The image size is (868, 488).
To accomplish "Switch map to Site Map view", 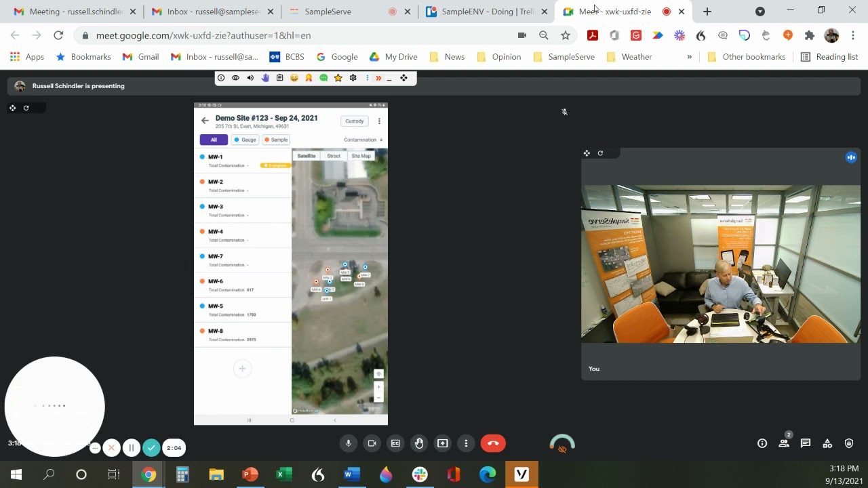I will (361, 156).
